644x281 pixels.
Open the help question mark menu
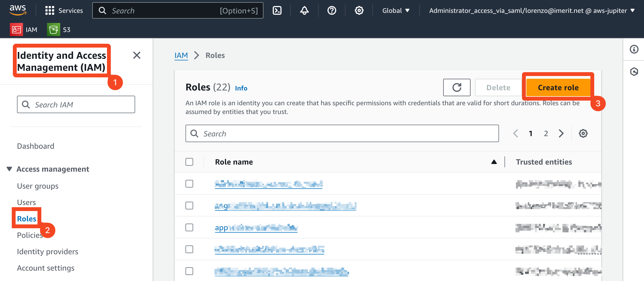pos(332,11)
